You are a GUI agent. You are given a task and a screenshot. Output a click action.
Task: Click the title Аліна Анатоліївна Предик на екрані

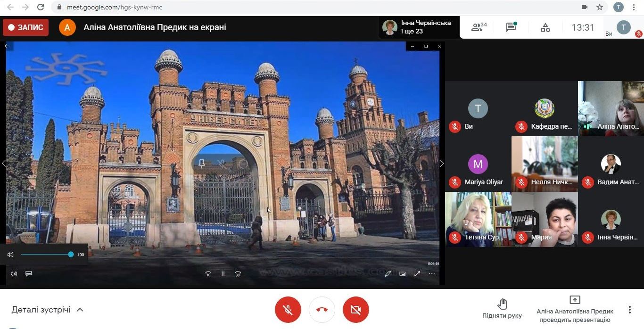155,27
